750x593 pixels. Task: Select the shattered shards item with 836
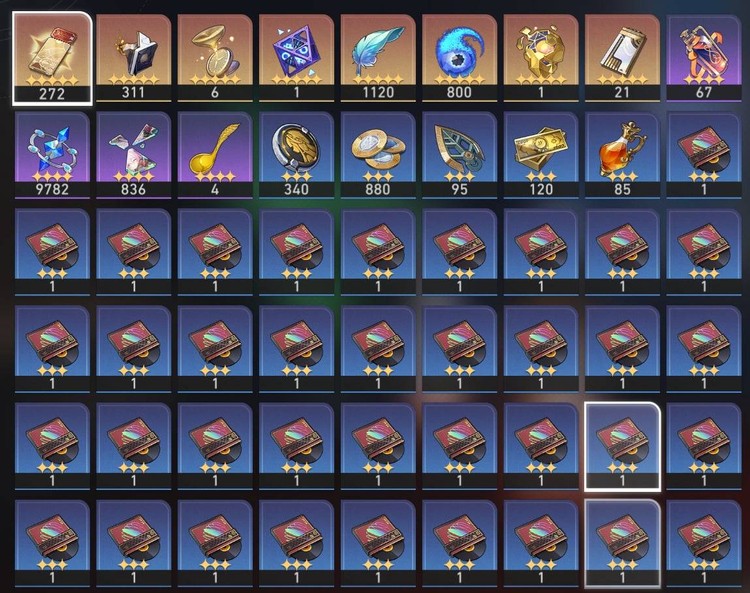(x=133, y=155)
